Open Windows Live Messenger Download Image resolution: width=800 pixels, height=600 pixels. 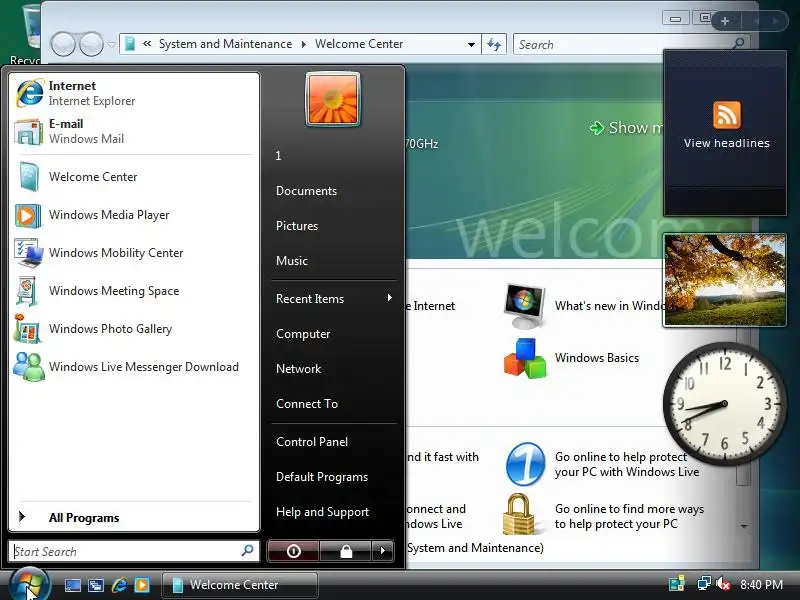(x=134, y=367)
